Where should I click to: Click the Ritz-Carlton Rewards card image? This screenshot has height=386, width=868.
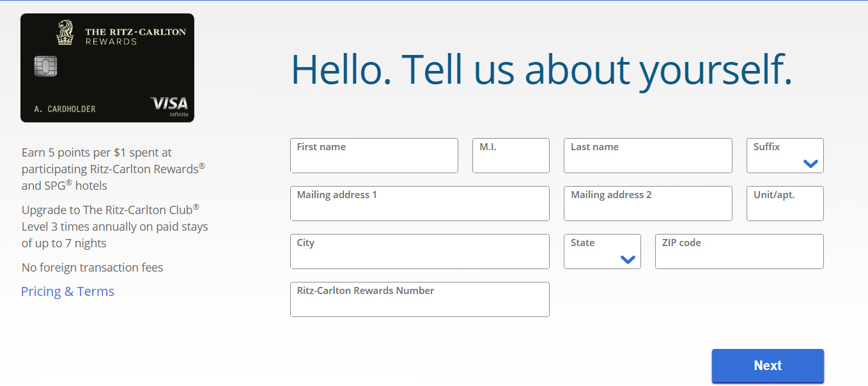click(x=107, y=68)
